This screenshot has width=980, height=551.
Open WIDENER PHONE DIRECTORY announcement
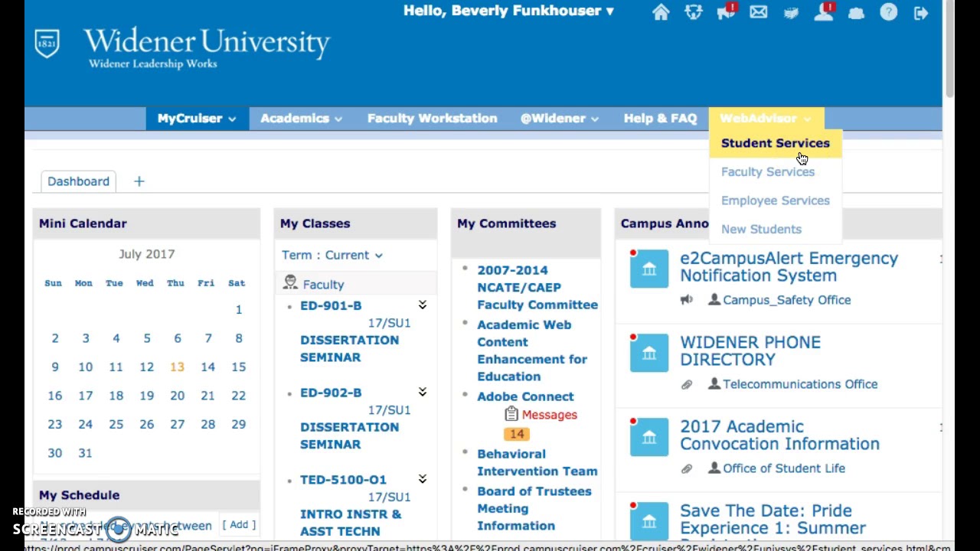(x=750, y=351)
